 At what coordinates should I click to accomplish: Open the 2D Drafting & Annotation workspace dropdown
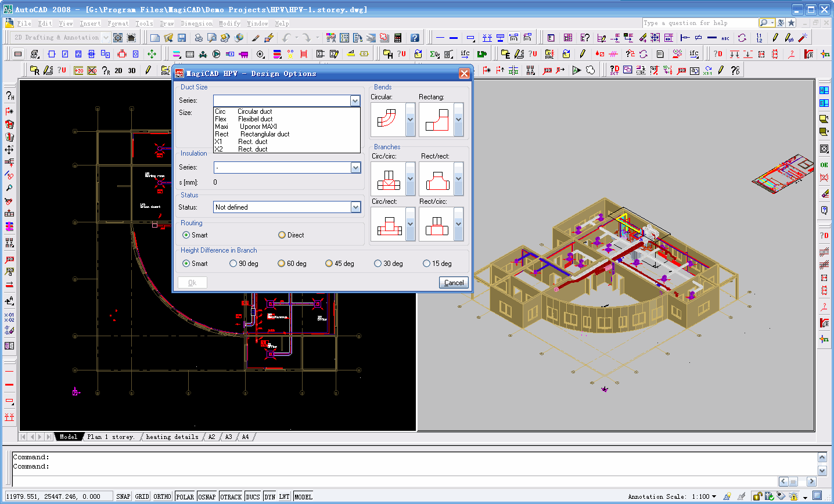point(106,38)
